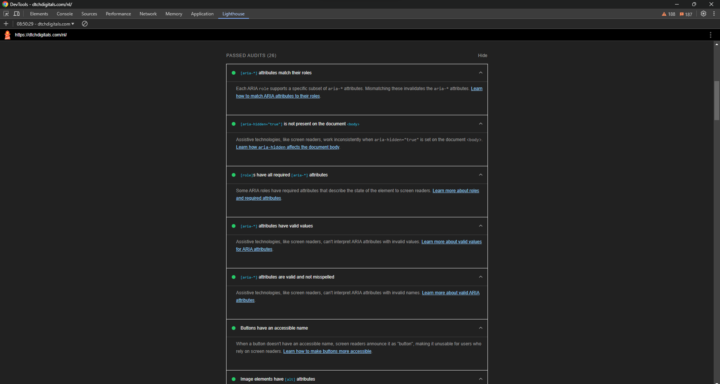720x384 pixels.
Task: Click the report URL https://dtchdigitals.com text
Action: tap(40, 35)
